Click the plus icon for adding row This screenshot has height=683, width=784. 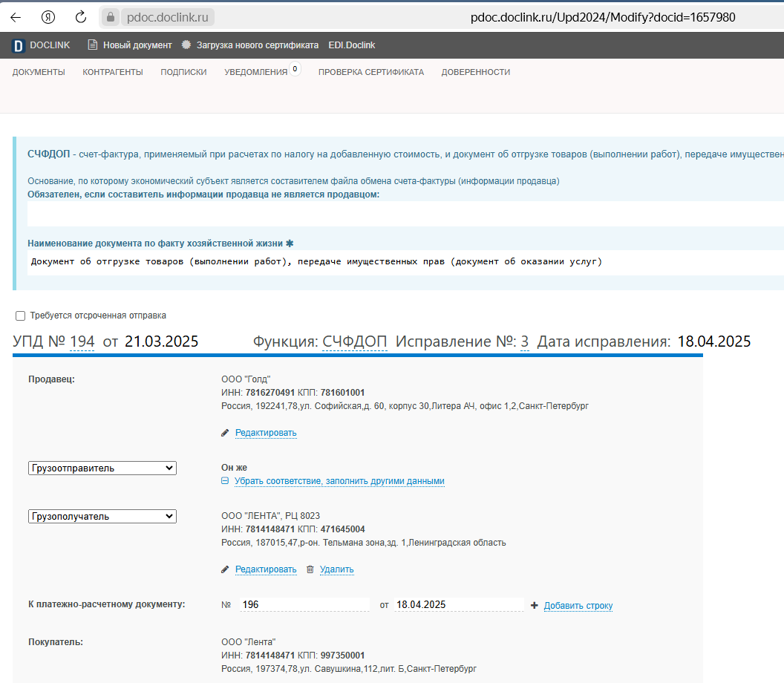pos(535,606)
